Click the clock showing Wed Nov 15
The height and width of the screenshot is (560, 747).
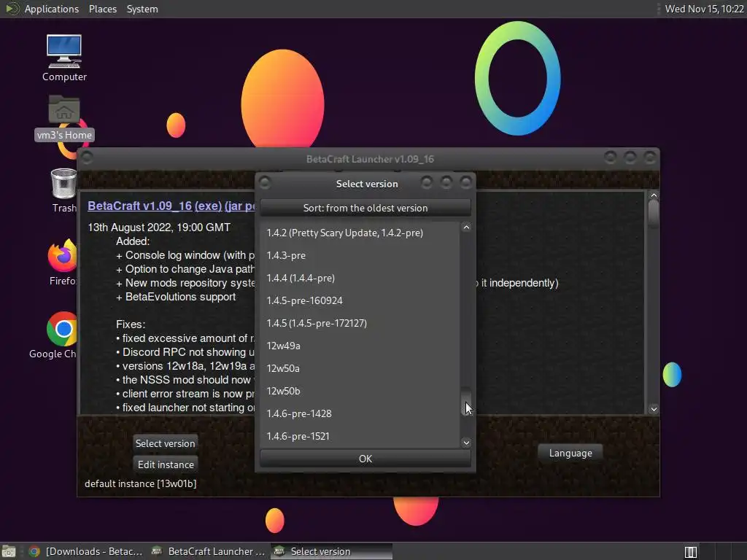pyautogui.click(x=704, y=9)
